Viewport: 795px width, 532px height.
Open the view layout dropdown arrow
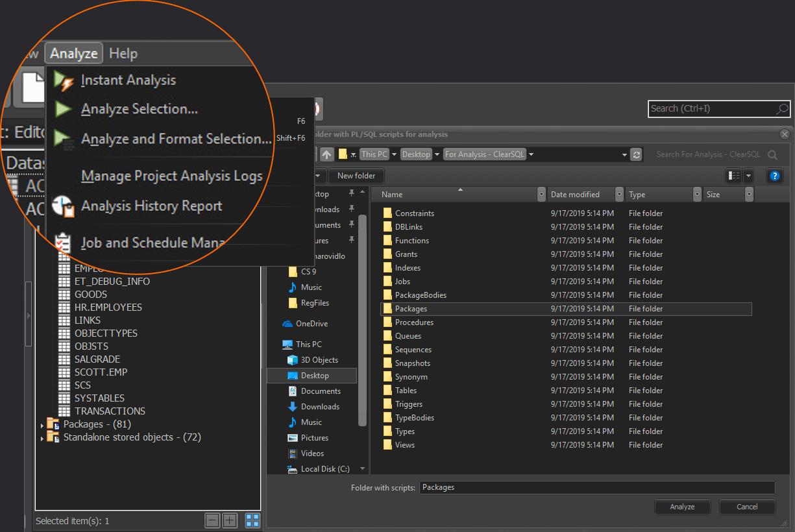tap(748, 176)
